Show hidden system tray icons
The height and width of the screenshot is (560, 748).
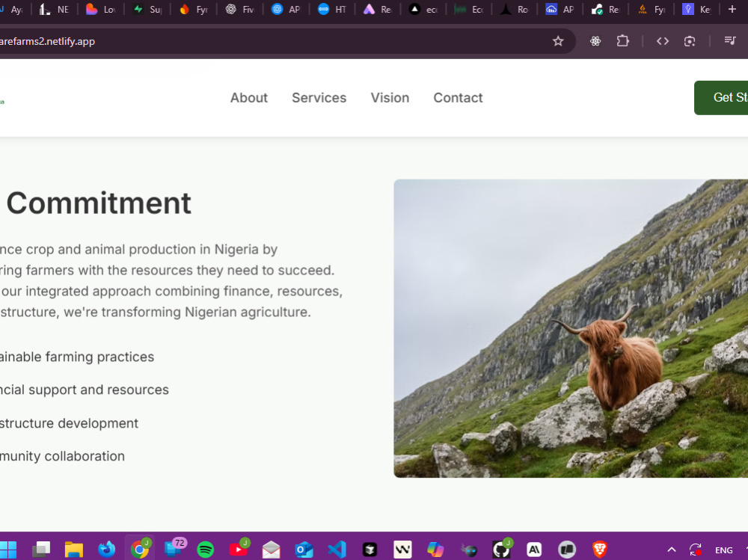(671, 550)
